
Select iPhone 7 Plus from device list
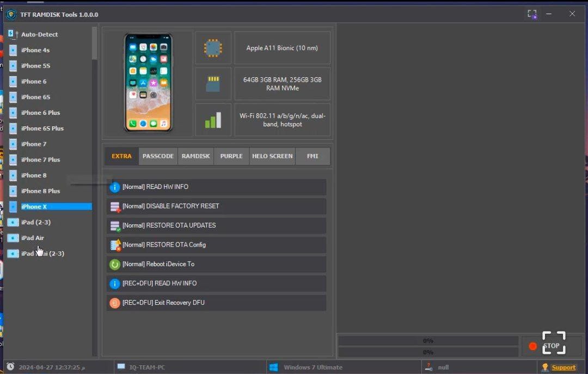click(39, 160)
